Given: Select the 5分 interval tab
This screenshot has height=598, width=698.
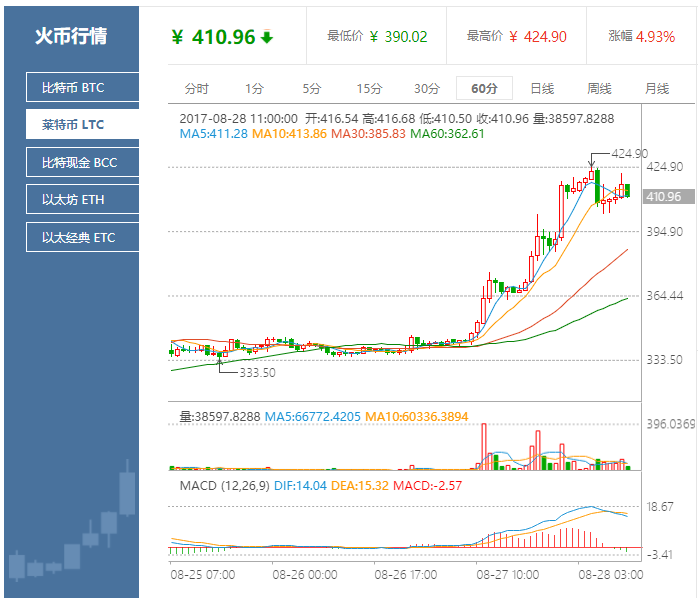Looking at the screenshot, I should [x=312, y=88].
